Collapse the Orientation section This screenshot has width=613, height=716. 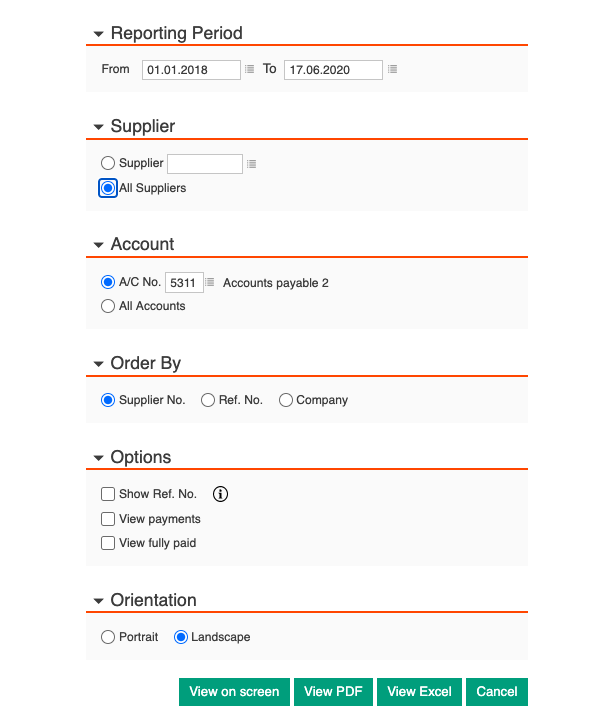point(98,601)
